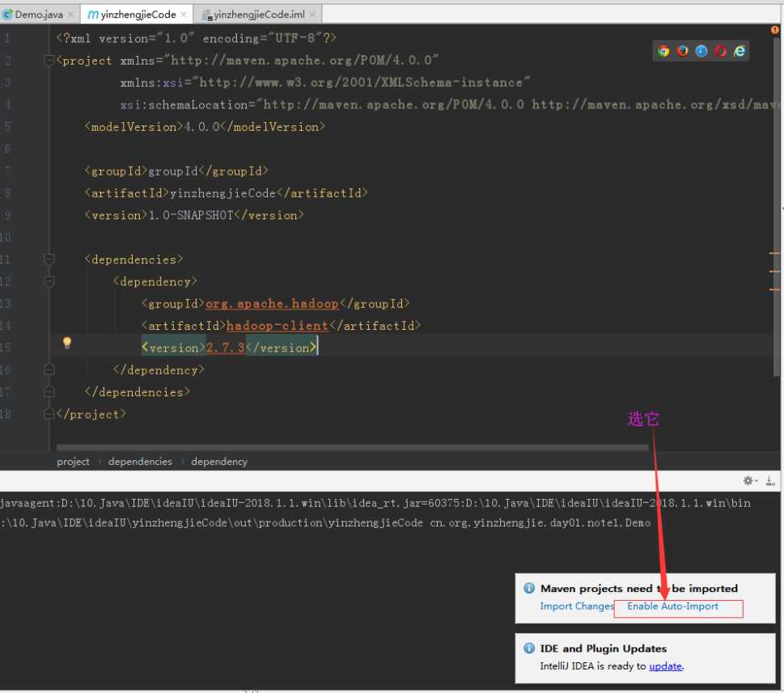Click the second orange error stripe mark
The width and height of the screenshot is (784, 693).
[774, 272]
